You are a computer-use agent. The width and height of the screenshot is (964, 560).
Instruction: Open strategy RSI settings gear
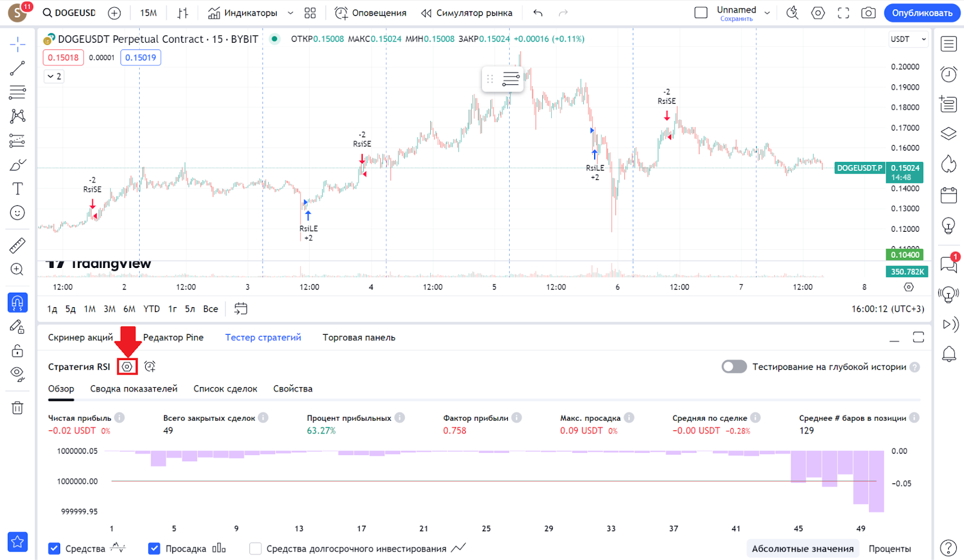(127, 367)
